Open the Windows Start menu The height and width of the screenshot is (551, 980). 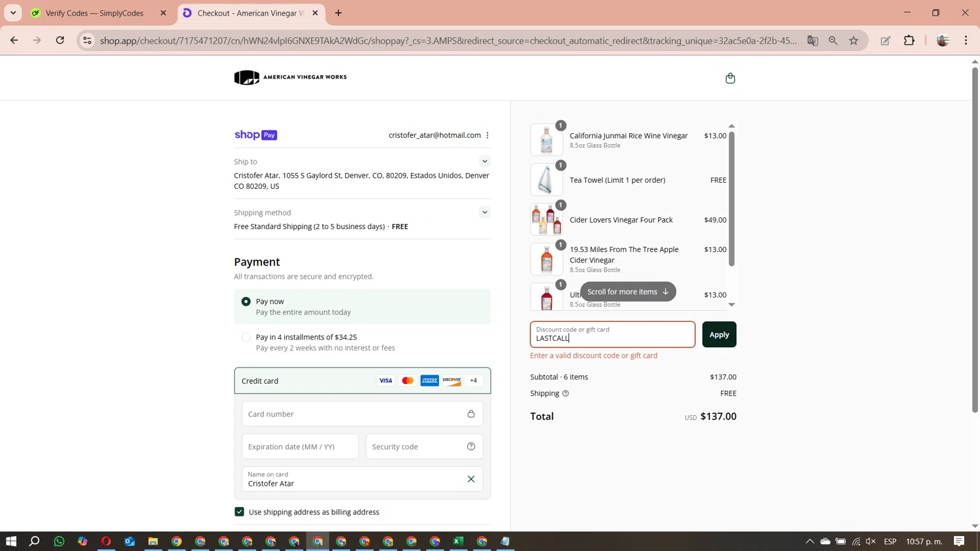coord(11,541)
